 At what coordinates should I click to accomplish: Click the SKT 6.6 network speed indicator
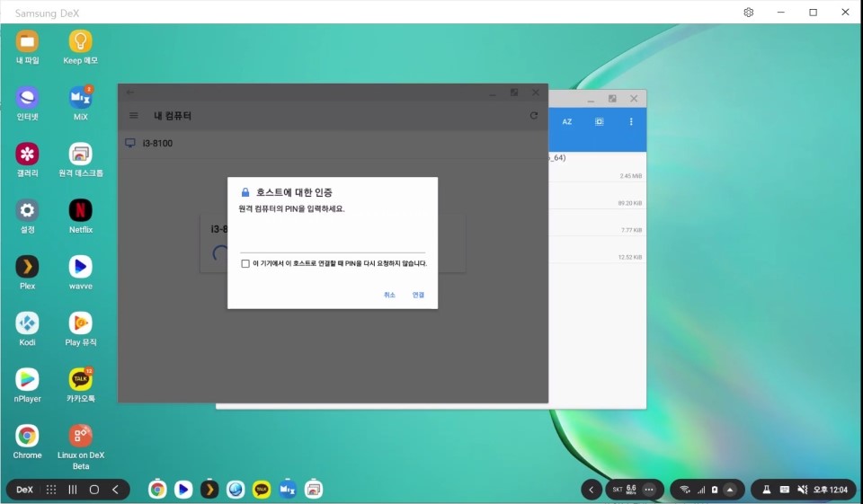tap(624, 490)
